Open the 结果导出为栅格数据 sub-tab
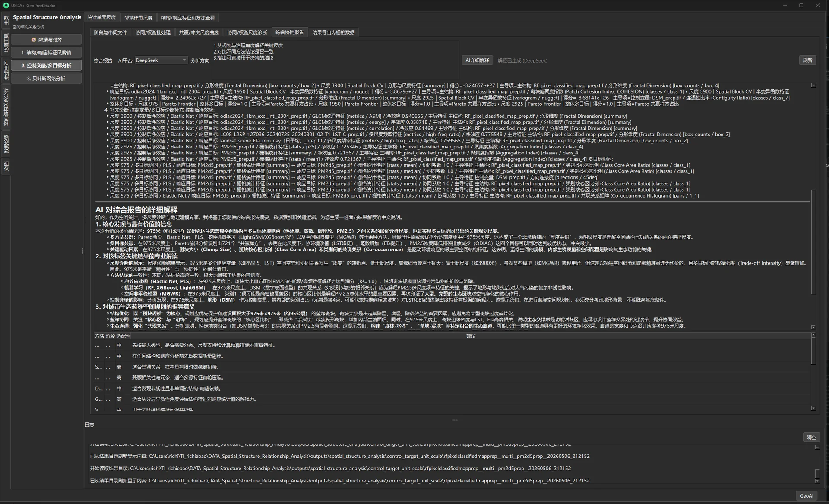Viewport: 829px width, 504px height. [333, 32]
